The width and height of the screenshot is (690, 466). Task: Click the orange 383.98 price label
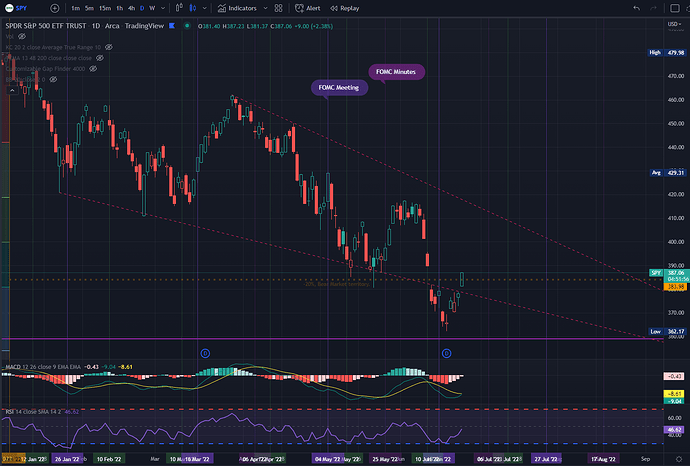[x=675, y=287]
